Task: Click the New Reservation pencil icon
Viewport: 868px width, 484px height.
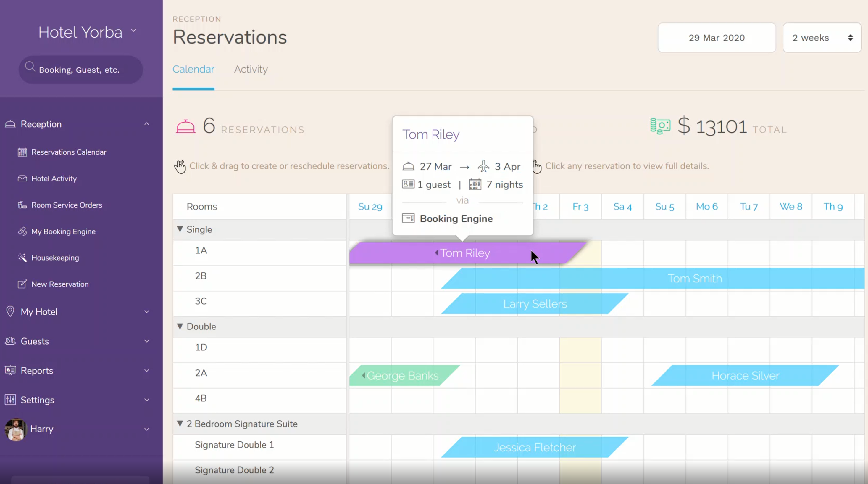Action: [x=22, y=284]
